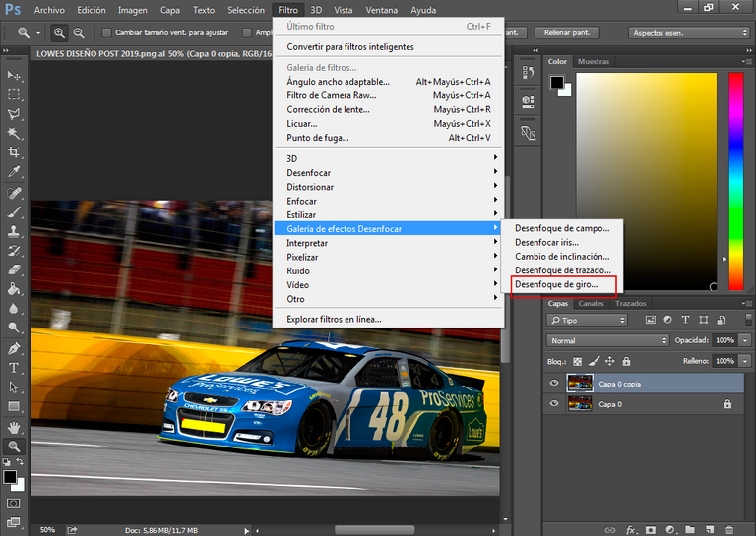The height and width of the screenshot is (536, 756).
Task: Open the Tipo layer filter dropdown
Action: pyautogui.click(x=587, y=321)
